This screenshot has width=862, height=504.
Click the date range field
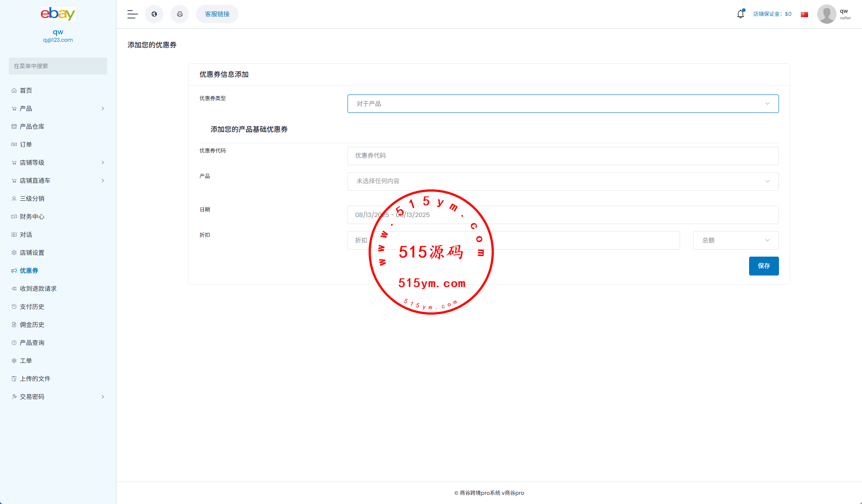563,215
